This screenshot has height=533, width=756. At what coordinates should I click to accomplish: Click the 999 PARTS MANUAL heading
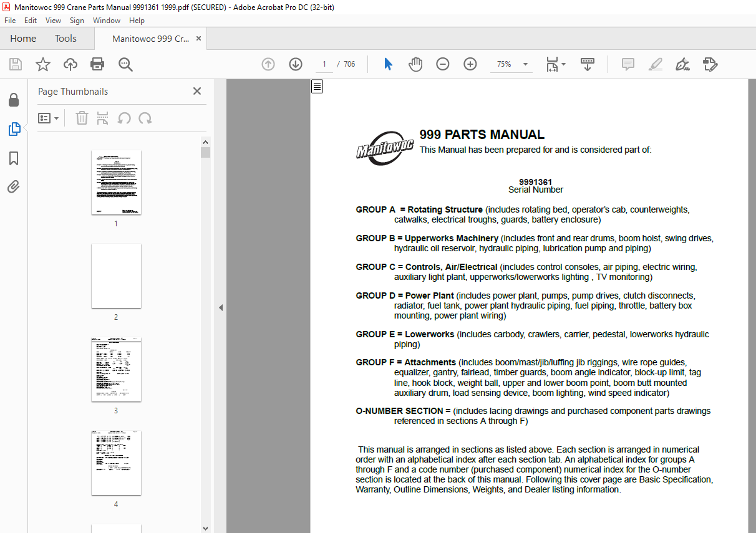coord(482,135)
